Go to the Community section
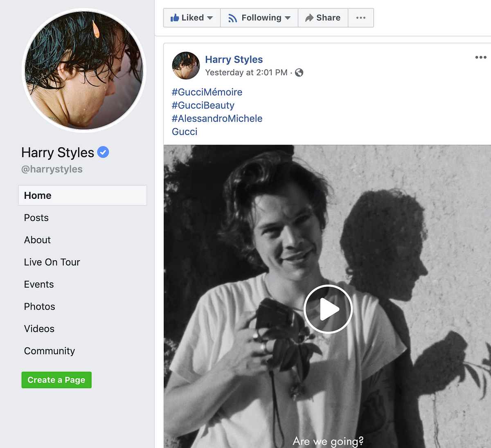The image size is (491, 448). (50, 351)
